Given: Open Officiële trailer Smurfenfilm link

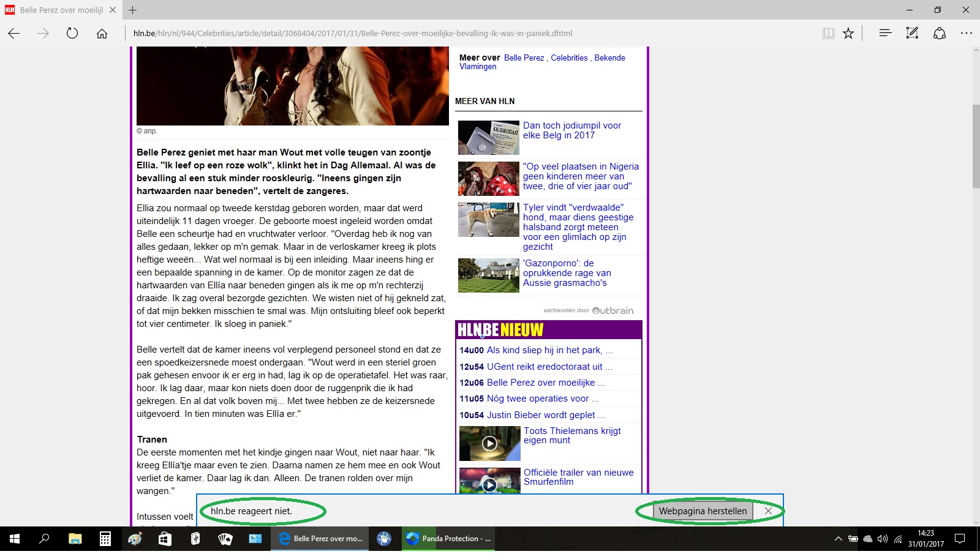Looking at the screenshot, I should [x=579, y=477].
